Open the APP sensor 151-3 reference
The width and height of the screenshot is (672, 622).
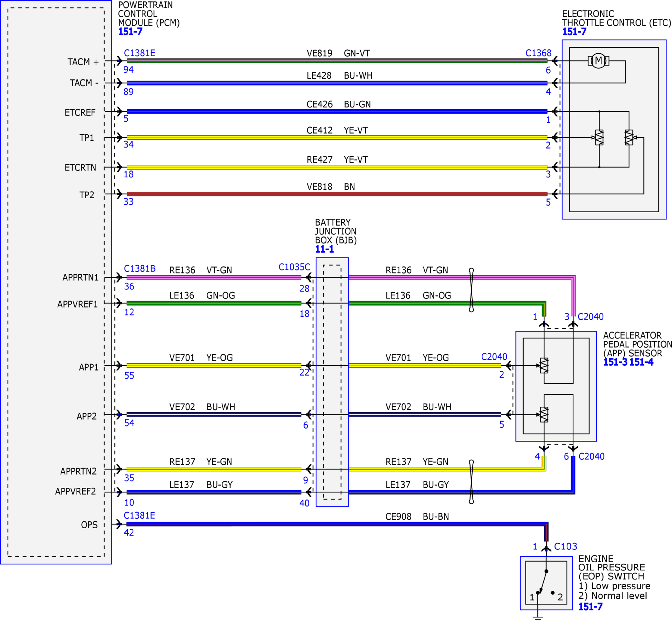point(615,362)
